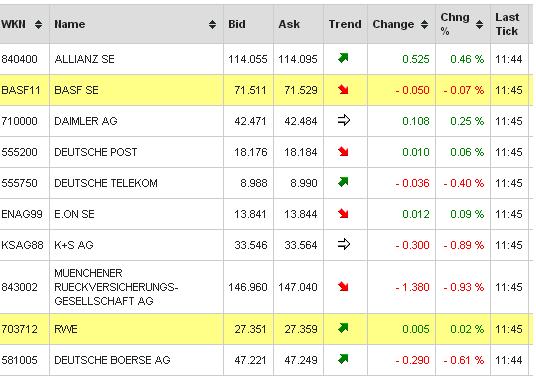The width and height of the screenshot is (536, 379).
Task: Click the ask value 42.484
Action: (301, 121)
